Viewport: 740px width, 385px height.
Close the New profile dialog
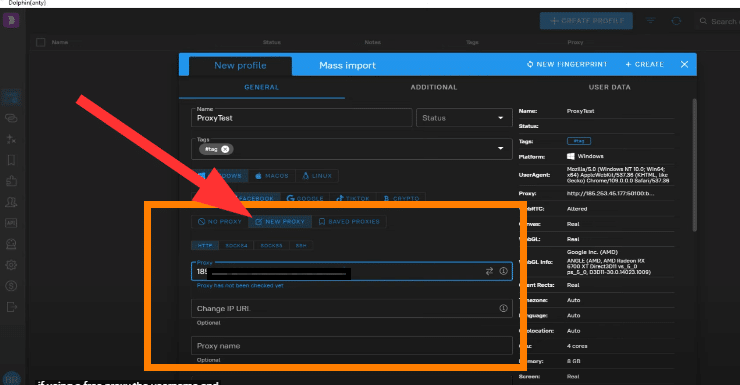(684, 64)
